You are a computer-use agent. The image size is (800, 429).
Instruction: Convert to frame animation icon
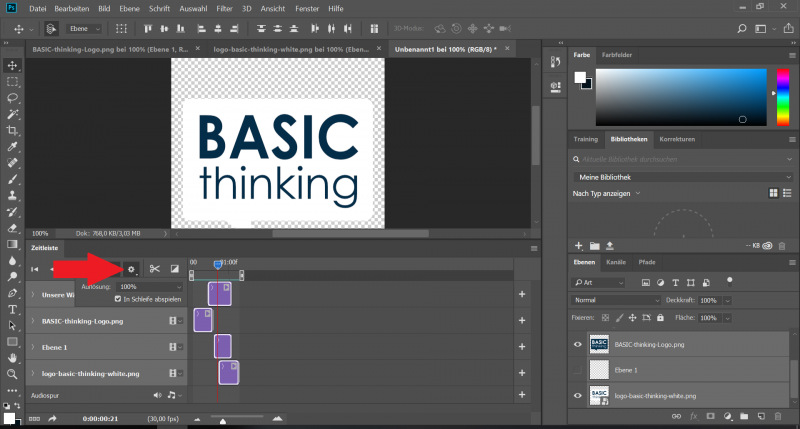click(34, 419)
